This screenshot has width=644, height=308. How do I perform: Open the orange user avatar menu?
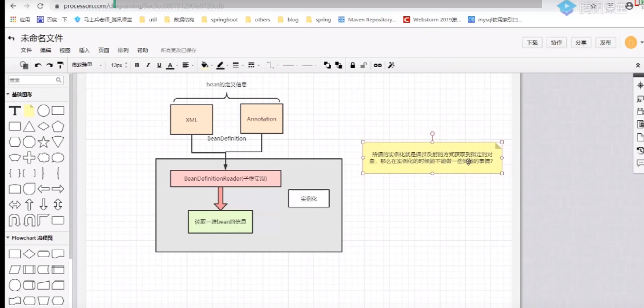[x=631, y=42]
